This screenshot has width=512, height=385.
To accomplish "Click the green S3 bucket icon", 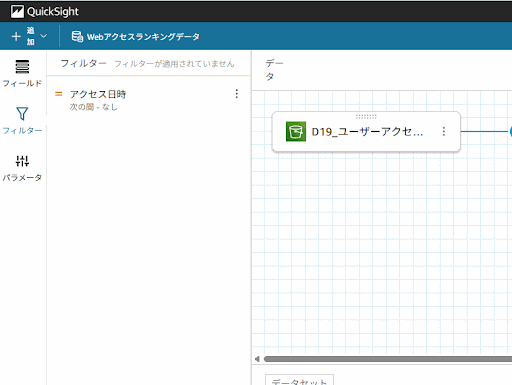I will point(296,131).
